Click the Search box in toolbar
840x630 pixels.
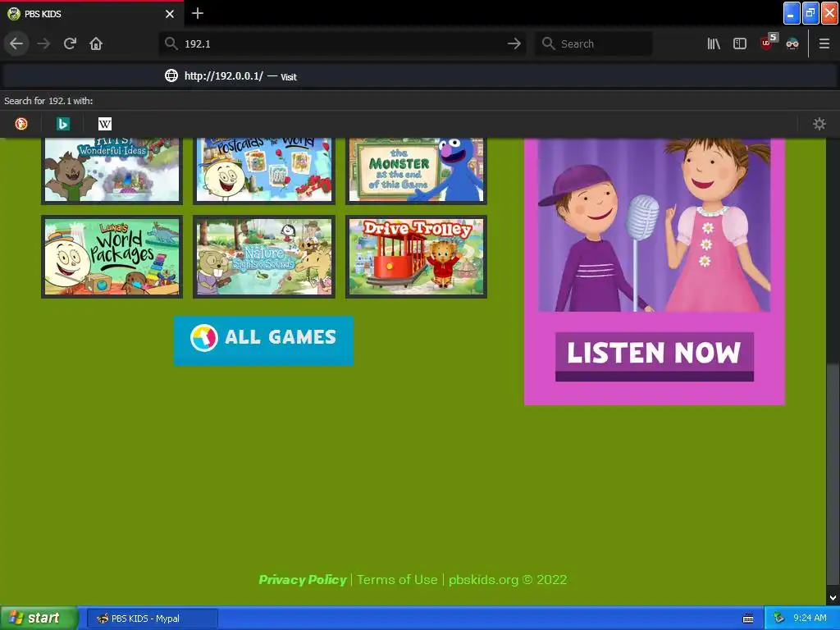tap(594, 43)
